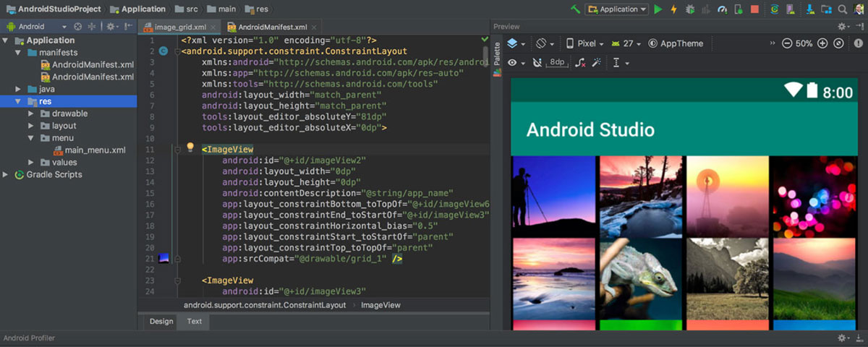Open the design surface layers dropdown
This screenshot has width=868, height=347.
(516, 43)
